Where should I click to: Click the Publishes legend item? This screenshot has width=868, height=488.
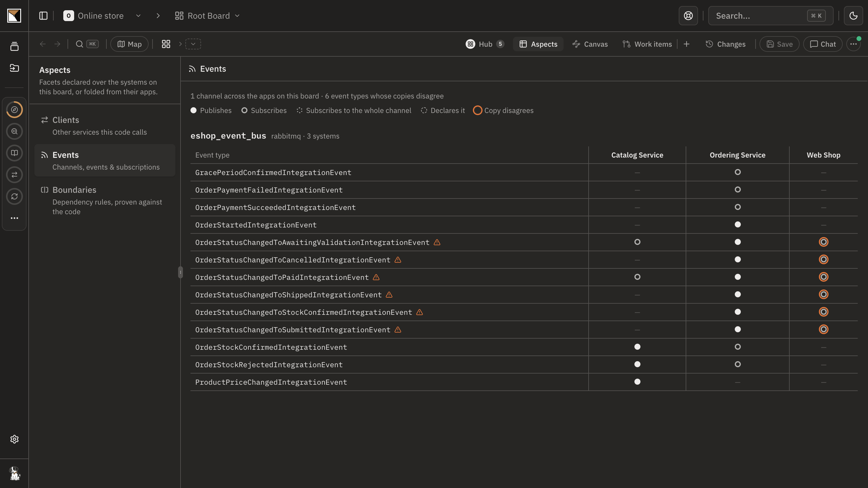tap(211, 111)
